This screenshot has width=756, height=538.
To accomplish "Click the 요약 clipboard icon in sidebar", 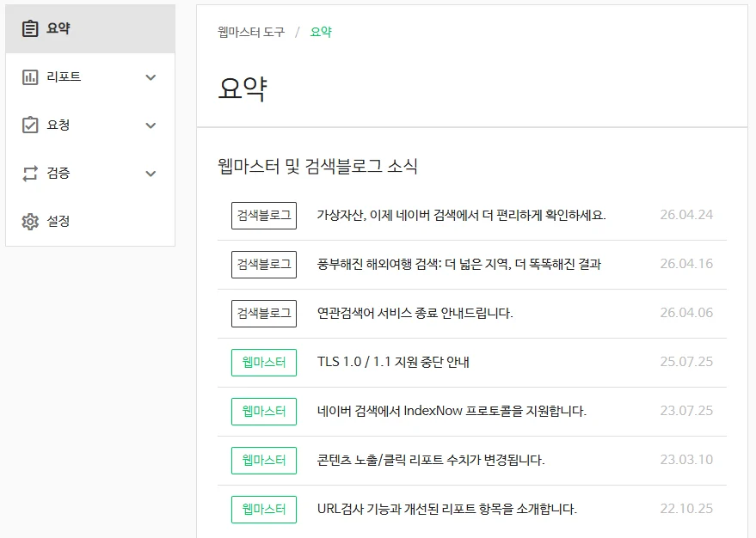I will coord(30,28).
